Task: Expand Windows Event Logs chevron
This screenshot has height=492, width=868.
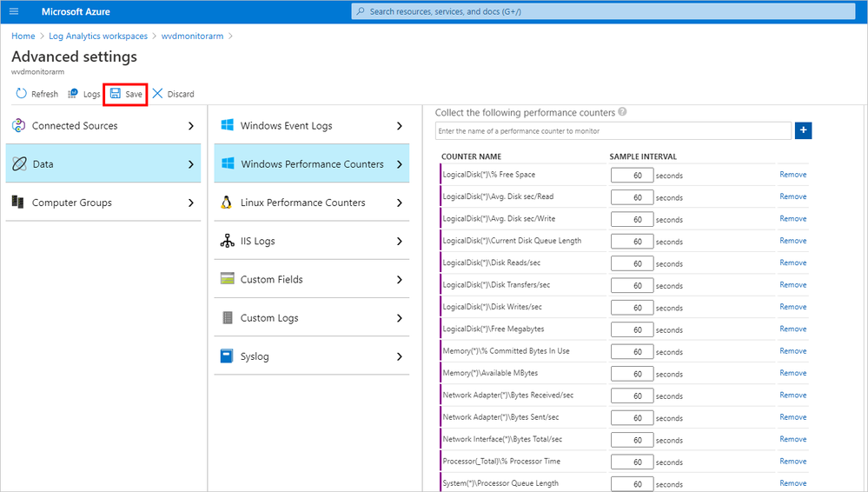Action: (x=400, y=126)
